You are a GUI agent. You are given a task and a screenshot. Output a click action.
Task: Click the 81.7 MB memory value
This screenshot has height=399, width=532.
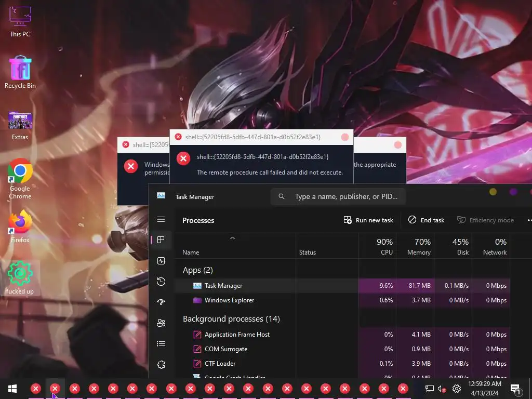[419, 286]
